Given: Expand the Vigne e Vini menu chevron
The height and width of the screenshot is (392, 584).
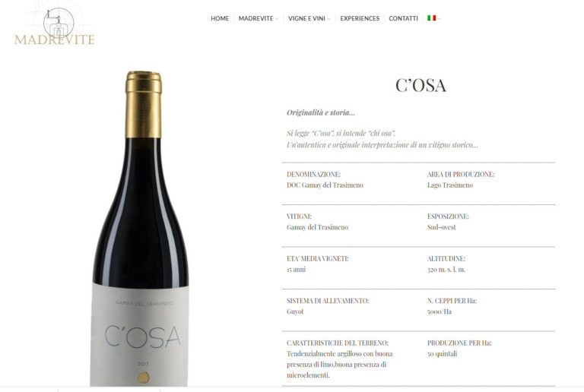Looking at the screenshot, I should 328,19.
